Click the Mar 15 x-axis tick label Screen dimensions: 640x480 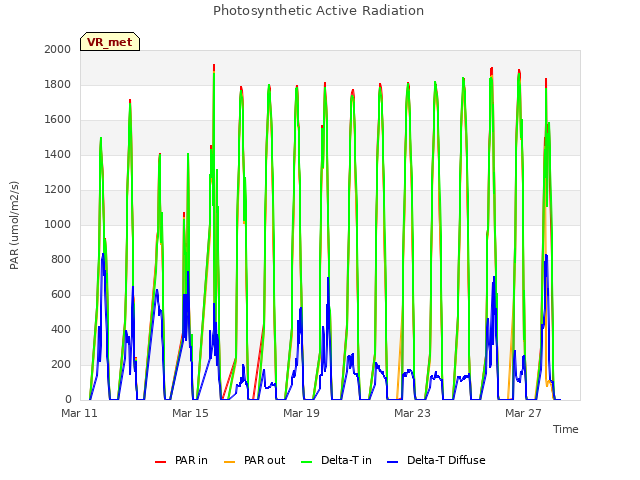190,413
